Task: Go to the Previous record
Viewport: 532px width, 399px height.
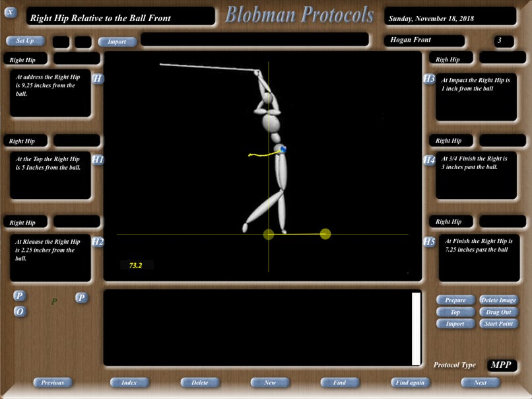Action: 53,382
